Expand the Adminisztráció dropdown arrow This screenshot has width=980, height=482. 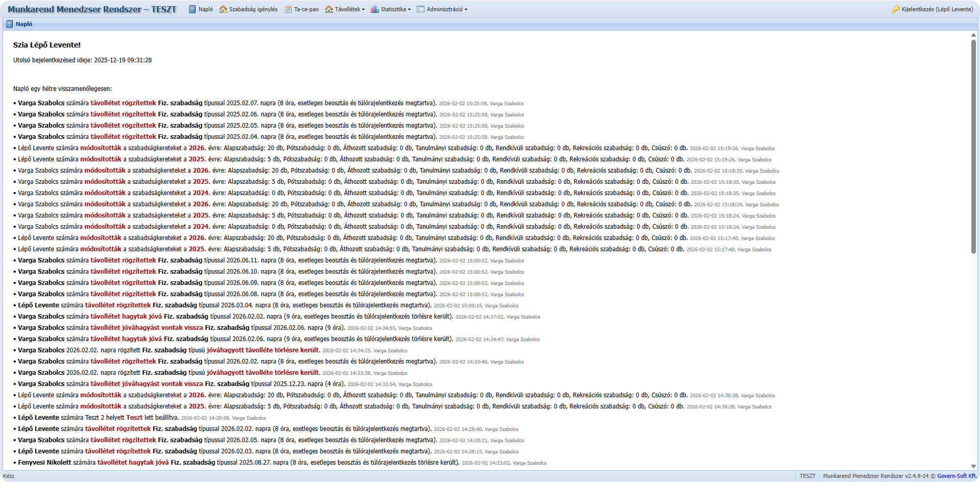[x=466, y=10]
